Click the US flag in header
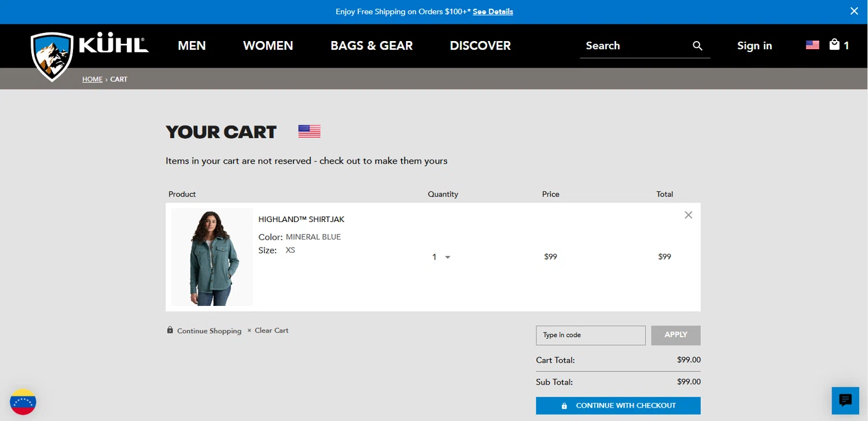The height and width of the screenshot is (421, 868). click(x=812, y=45)
